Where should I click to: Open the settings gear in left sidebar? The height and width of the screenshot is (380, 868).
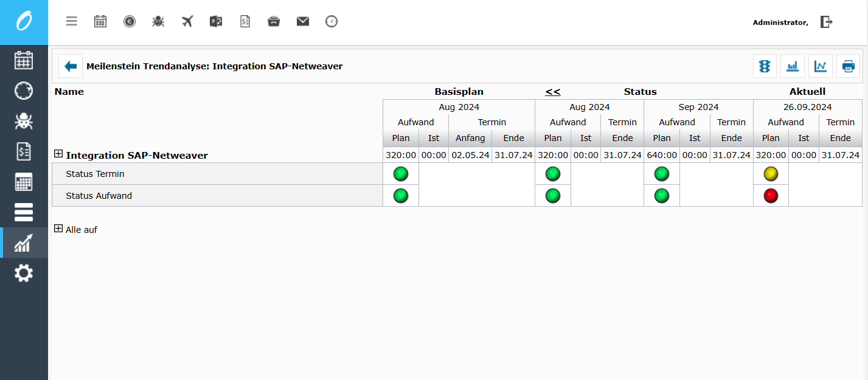point(24,274)
